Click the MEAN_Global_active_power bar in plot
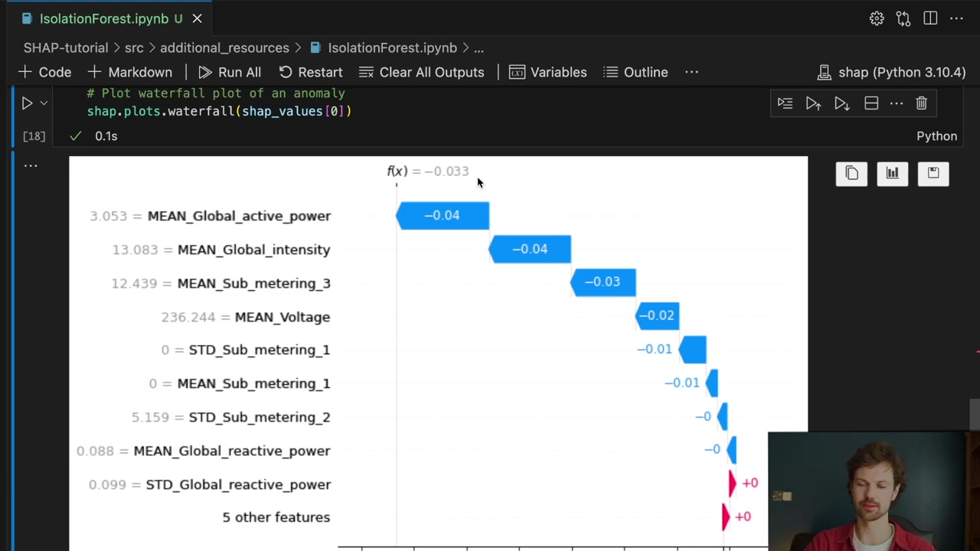The height and width of the screenshot is (551, 980). click(443, 216)
